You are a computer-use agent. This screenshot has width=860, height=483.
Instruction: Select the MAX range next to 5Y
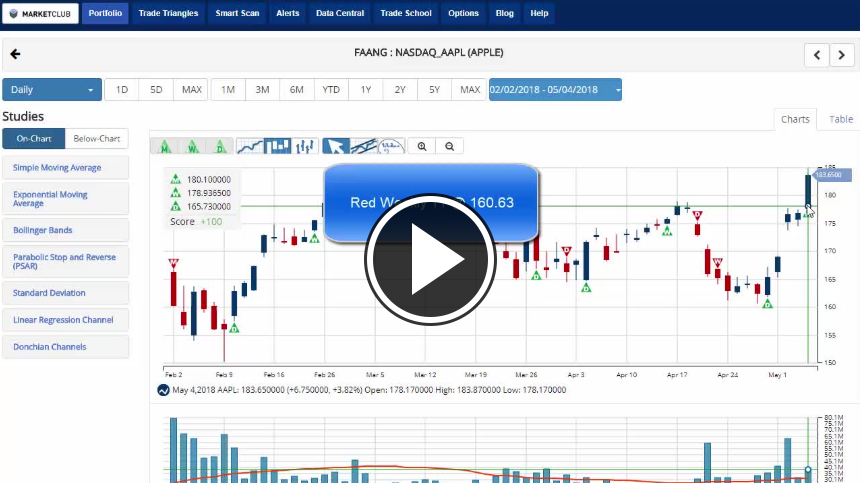[470, 89]
